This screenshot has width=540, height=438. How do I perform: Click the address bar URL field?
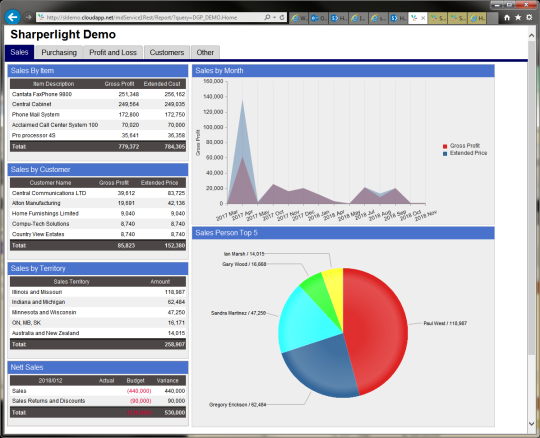(152, 17)
